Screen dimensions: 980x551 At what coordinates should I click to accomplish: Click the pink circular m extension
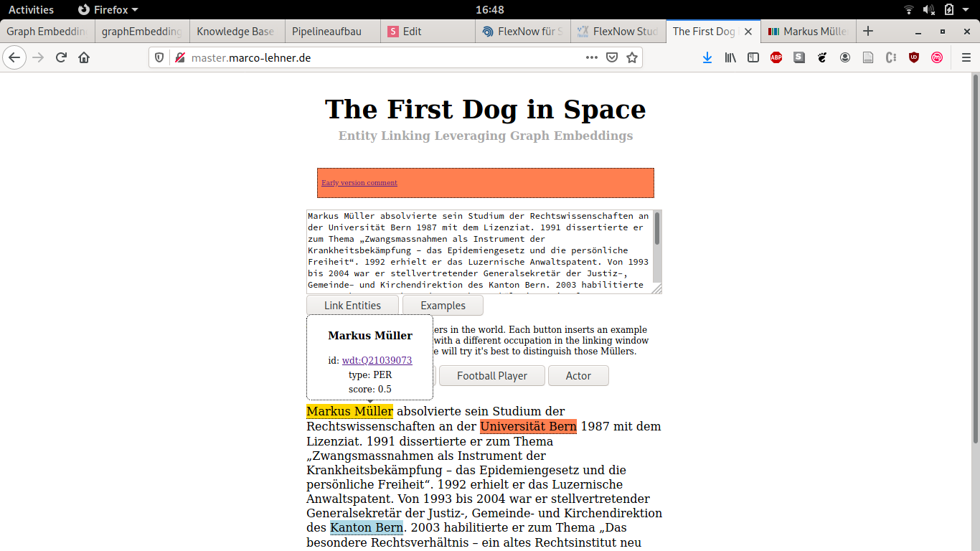click(937, 57)
